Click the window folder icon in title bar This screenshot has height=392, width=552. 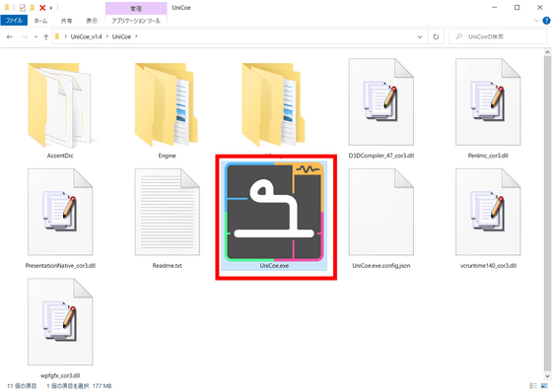point(7,8)
